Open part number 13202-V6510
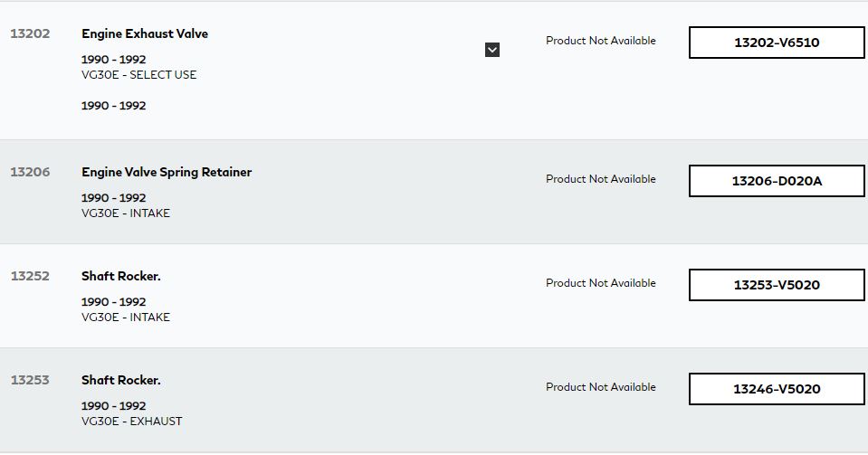This screenshot has height=455, width=868. [777, 43]
